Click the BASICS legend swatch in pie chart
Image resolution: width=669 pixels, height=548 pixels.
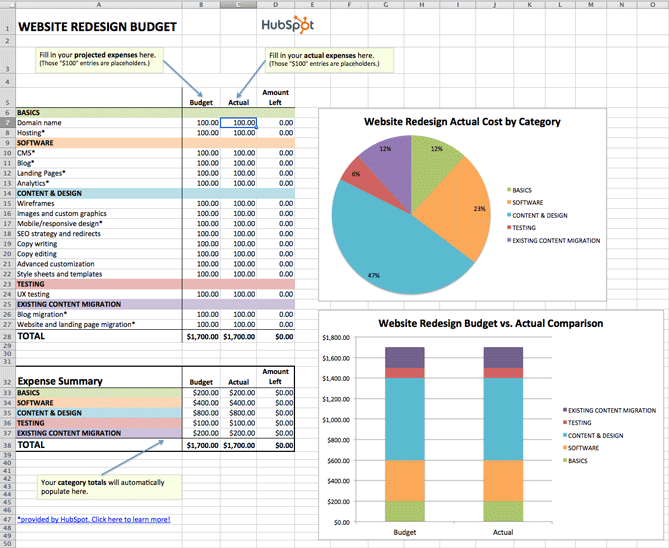tap(509, 190)
